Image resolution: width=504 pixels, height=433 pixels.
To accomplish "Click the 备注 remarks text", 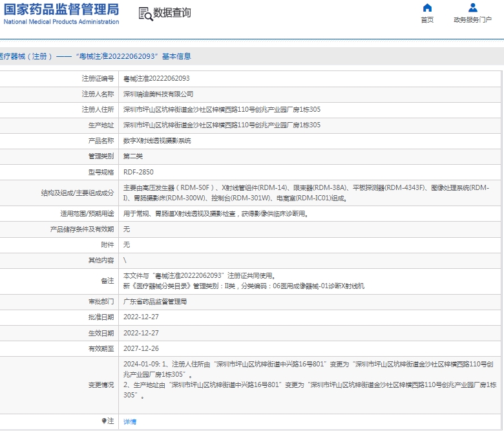I will (x=244, y=281).
